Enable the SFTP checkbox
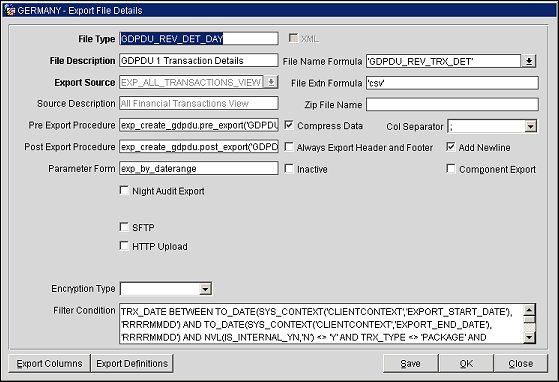Image resolution: width=559 pixels, height=382 pixels. 124,227
